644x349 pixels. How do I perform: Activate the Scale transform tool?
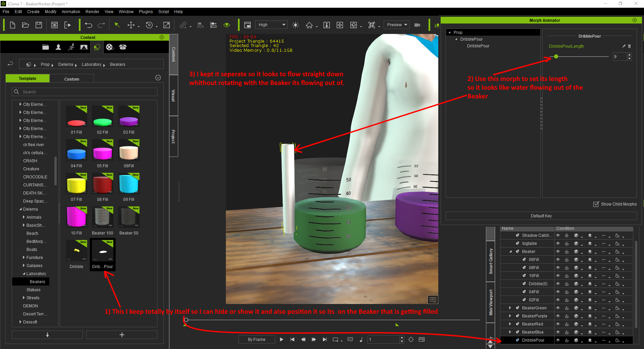point(166,25)
